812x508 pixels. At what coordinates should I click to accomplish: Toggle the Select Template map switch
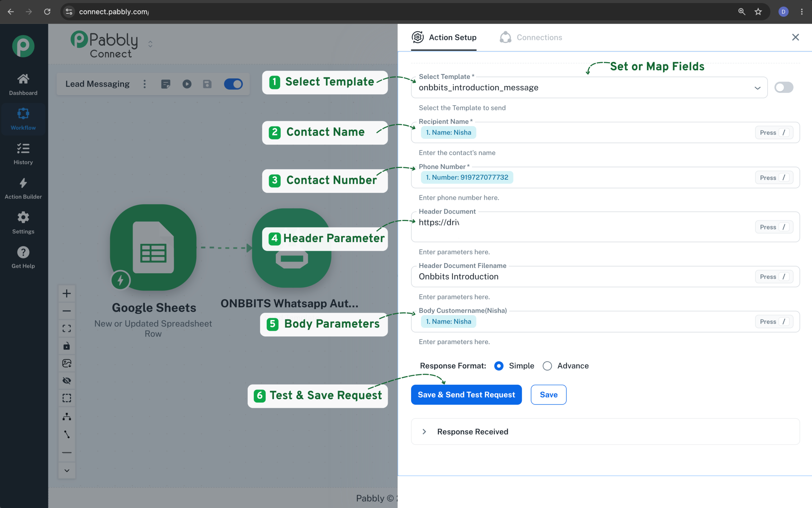click(784, 87)
